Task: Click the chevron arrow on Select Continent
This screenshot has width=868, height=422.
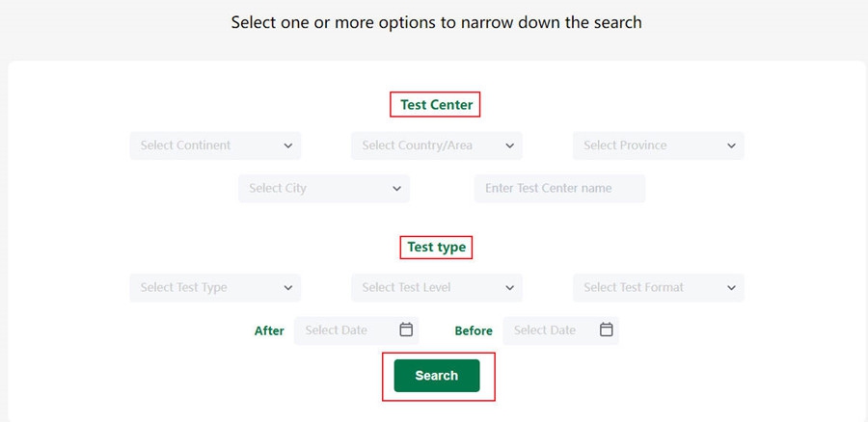Action: pyautogui.click(x=288, y=145)
